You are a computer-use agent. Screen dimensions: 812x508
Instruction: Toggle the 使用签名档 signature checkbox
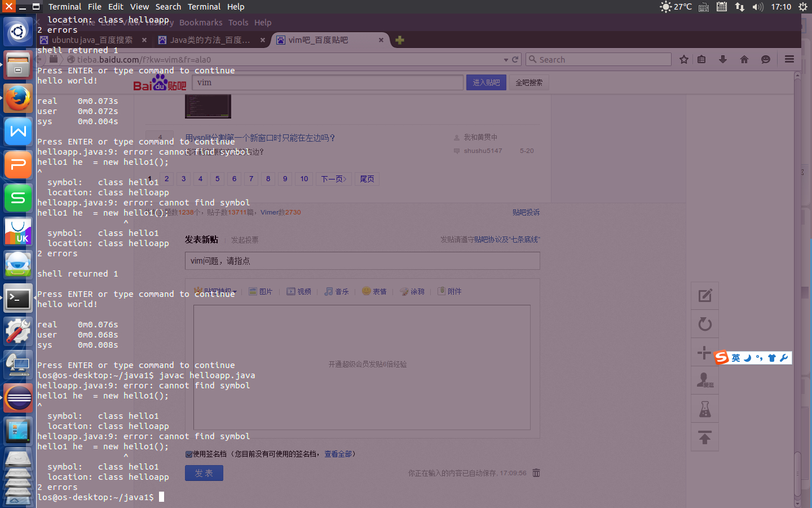click(x=189, y=454)
